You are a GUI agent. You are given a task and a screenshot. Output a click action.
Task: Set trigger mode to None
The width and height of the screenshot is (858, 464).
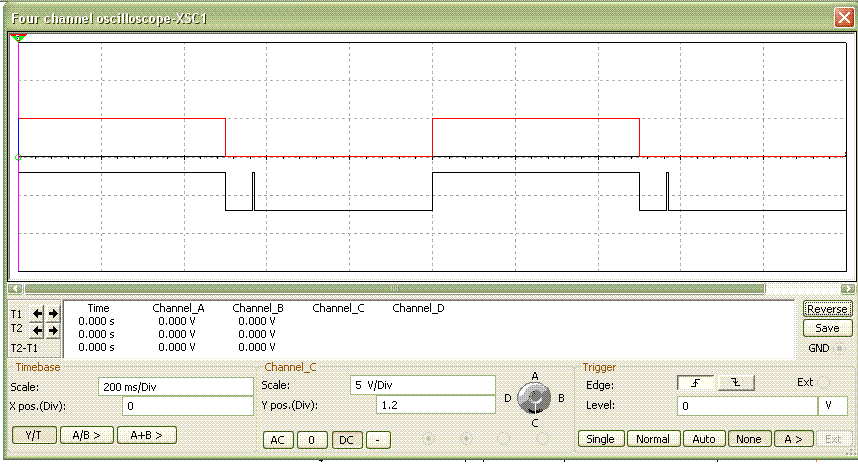click(x=749, y=439)
